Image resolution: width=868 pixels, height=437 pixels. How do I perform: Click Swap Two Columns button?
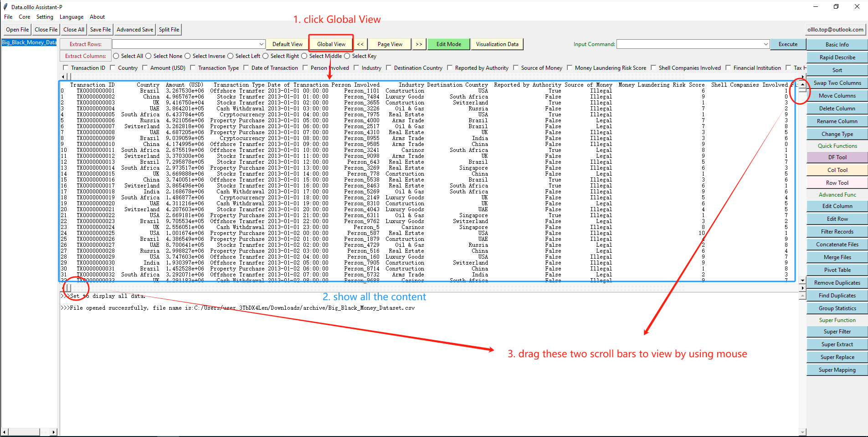[x=837, y=83]
